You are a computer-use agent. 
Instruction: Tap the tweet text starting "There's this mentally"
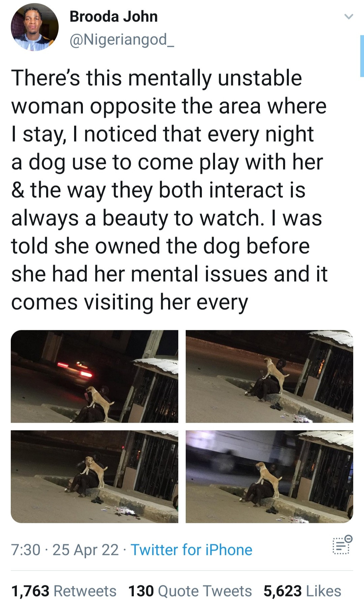coord(169,190)
